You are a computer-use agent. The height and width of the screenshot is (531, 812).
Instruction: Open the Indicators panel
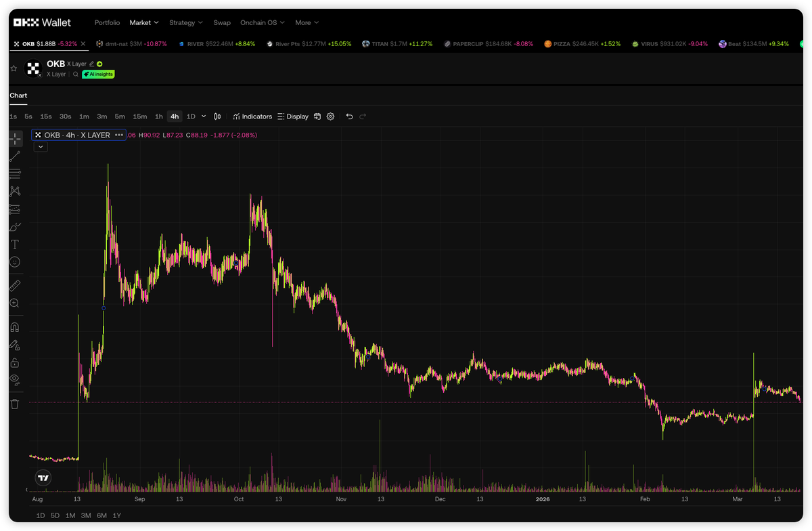[252, 116]
